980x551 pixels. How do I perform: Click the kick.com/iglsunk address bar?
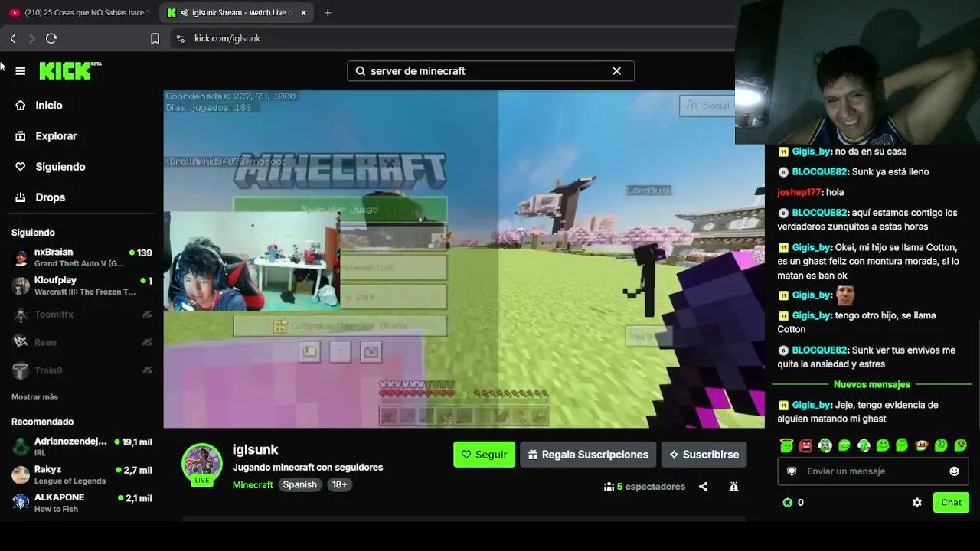click(x=452, y=38)
